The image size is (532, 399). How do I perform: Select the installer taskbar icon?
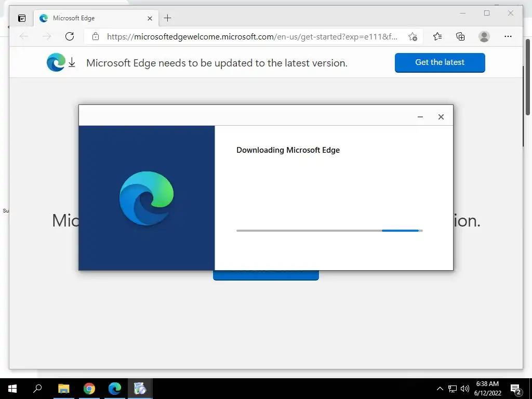tap(140, 389)
